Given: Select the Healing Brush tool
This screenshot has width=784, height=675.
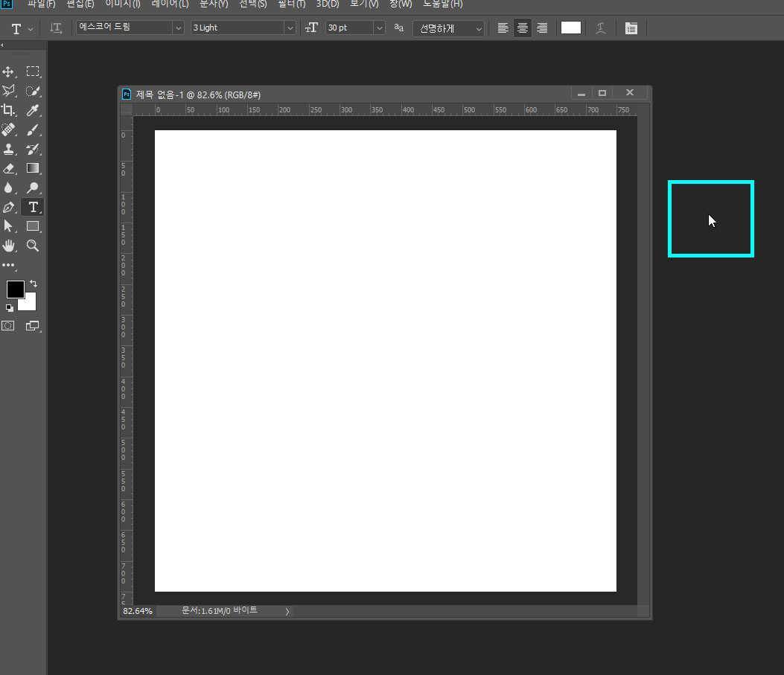Looking at the screenshot, I should (x=8, y=129).
